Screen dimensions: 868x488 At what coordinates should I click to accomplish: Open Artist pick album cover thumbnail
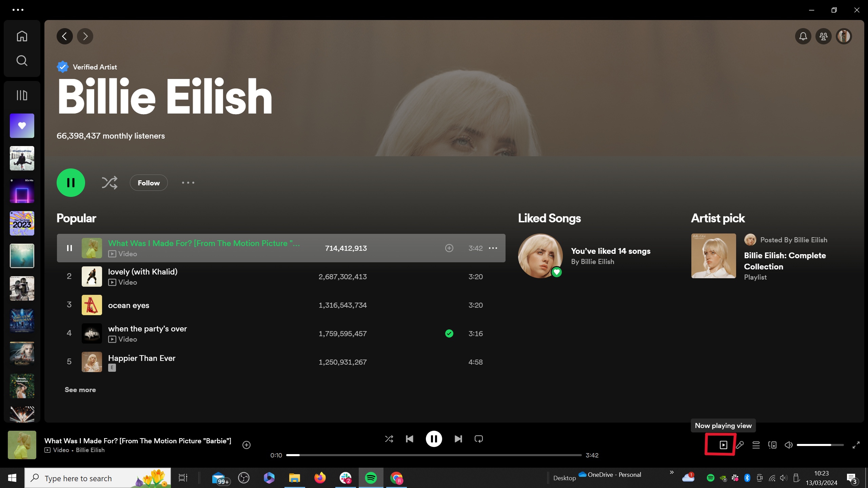(714, 256)
